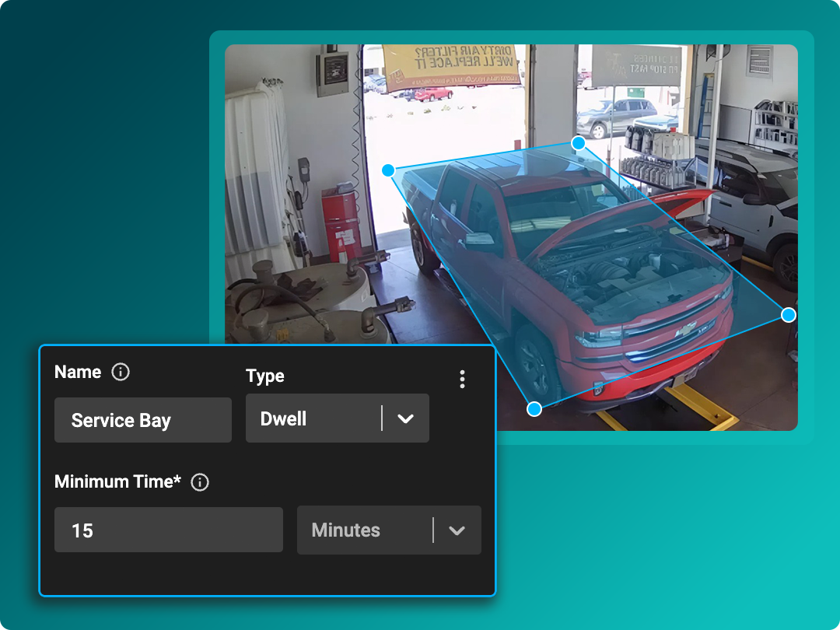
Task: Open the Minutes time unit dropdown
Action: [389, 530]
